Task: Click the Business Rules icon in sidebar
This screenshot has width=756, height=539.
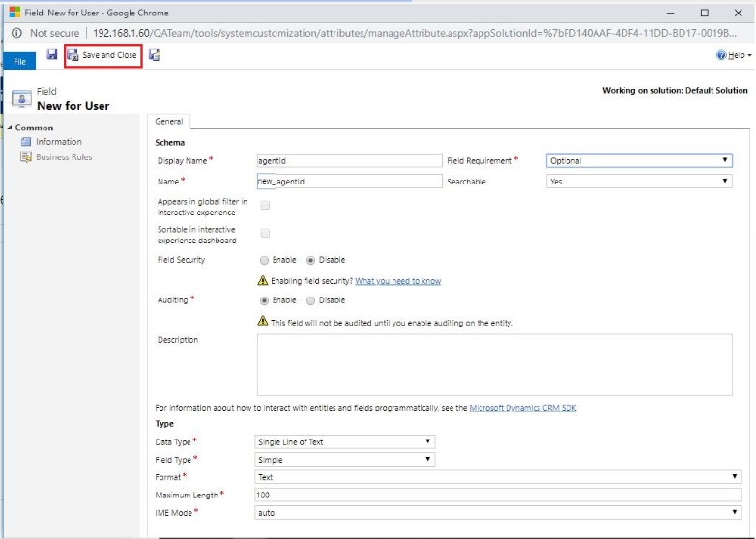Action: [27, 156]
